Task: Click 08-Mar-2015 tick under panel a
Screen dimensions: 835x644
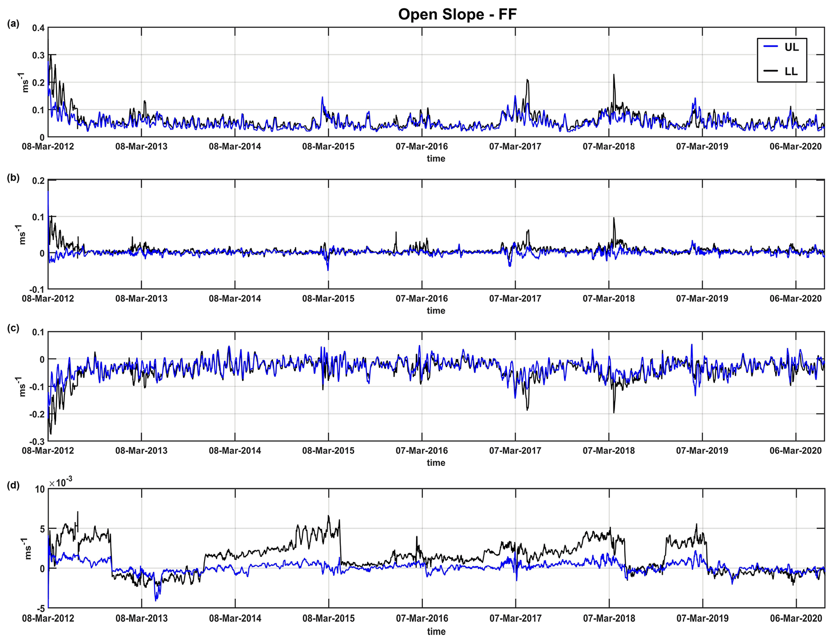Action: [328, 147]
